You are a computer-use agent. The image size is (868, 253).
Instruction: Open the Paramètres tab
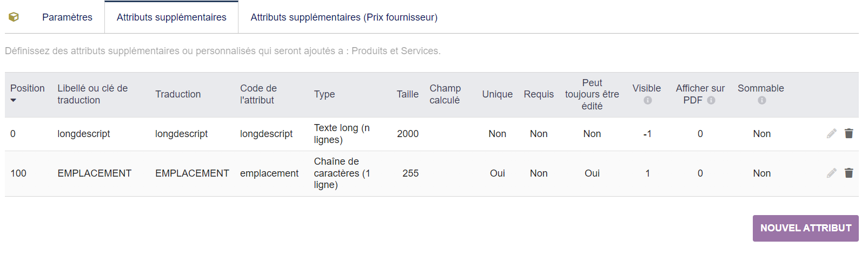pyautogui.click(x=67, y=17)
